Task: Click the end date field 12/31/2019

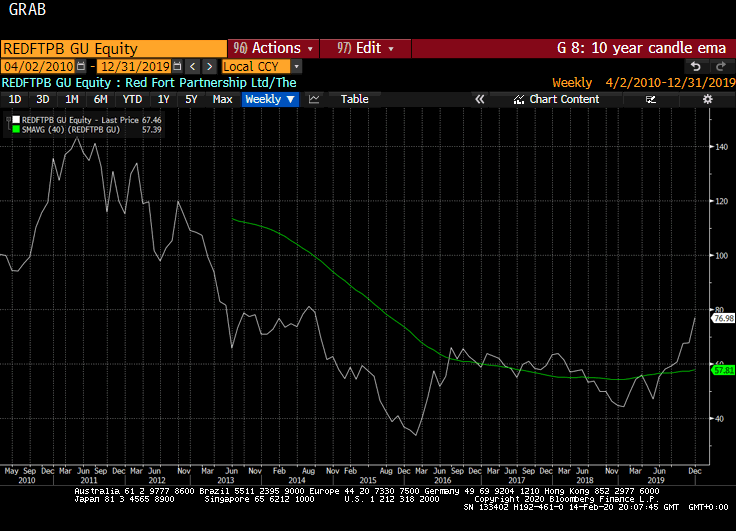Action: pyautogui.click(x=135, y=66)
